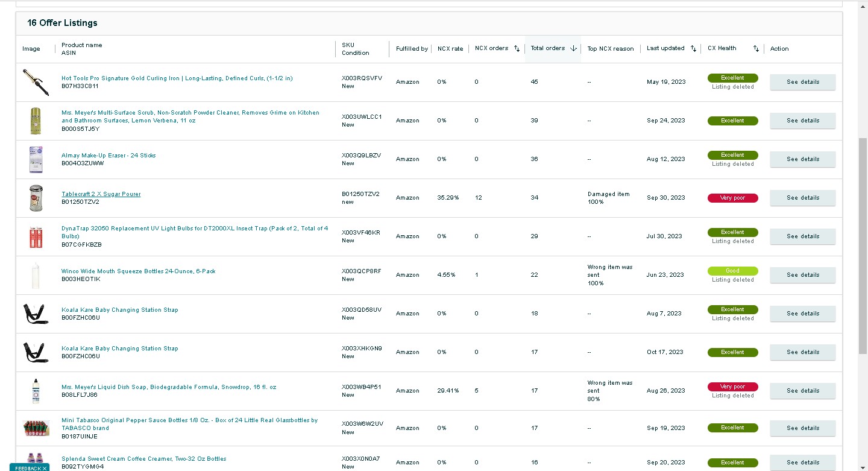
Task: Open the Hot Tools Pro Signature Gold Curling Iron listing
Action: (177, 78)
